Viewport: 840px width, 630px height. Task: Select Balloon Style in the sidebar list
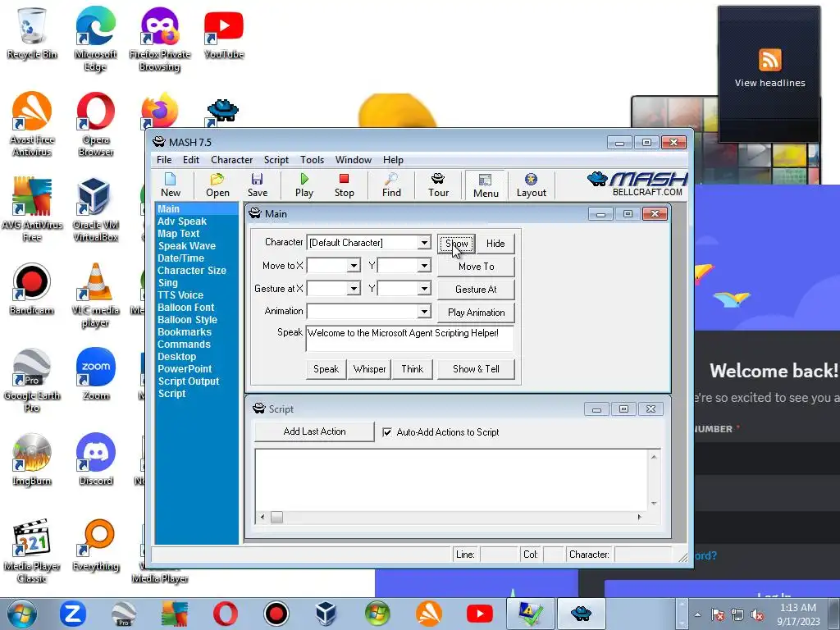187,320
